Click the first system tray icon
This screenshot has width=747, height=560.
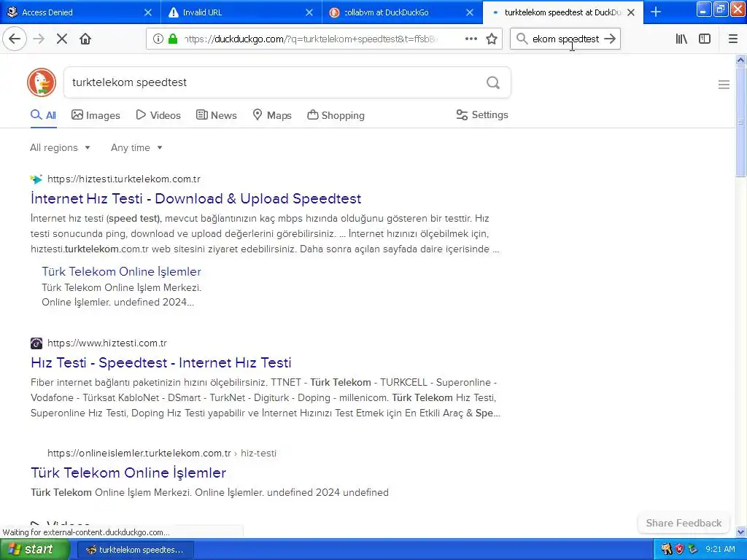(666, 550)
